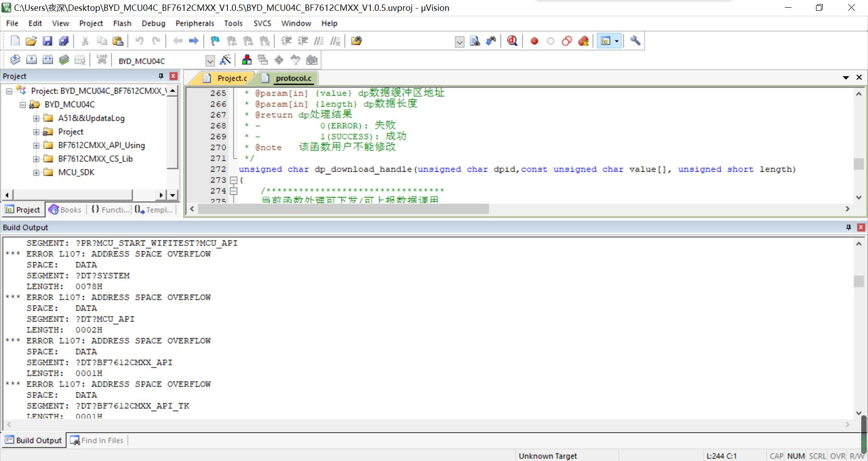Navigate backwards with the left arrow
868x461 pixels.
(x=178, y=41)
